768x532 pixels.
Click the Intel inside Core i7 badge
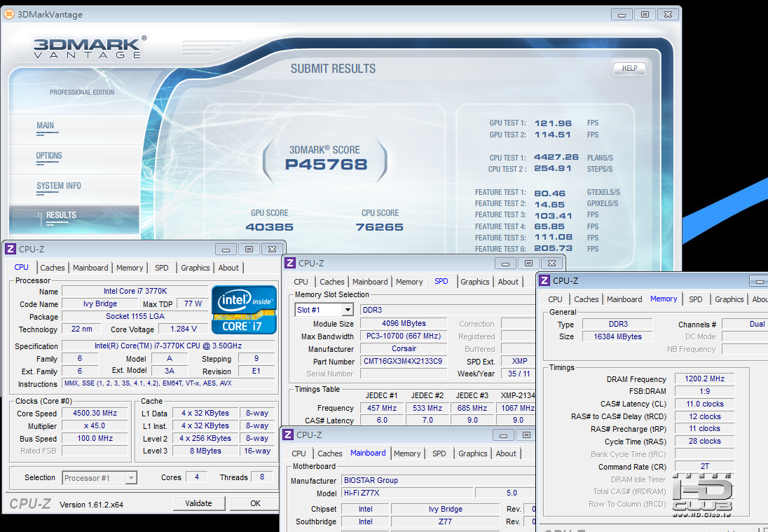[244, 310]
